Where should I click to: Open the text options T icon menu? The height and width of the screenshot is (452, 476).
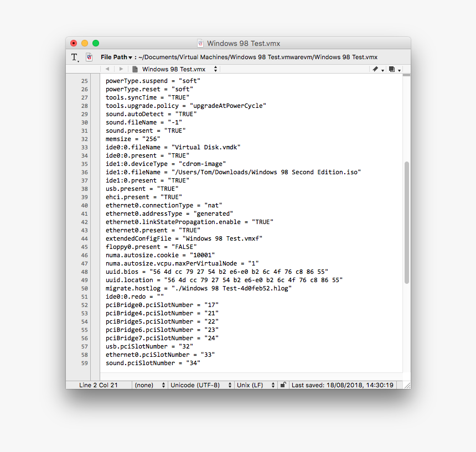pos(75,57)
